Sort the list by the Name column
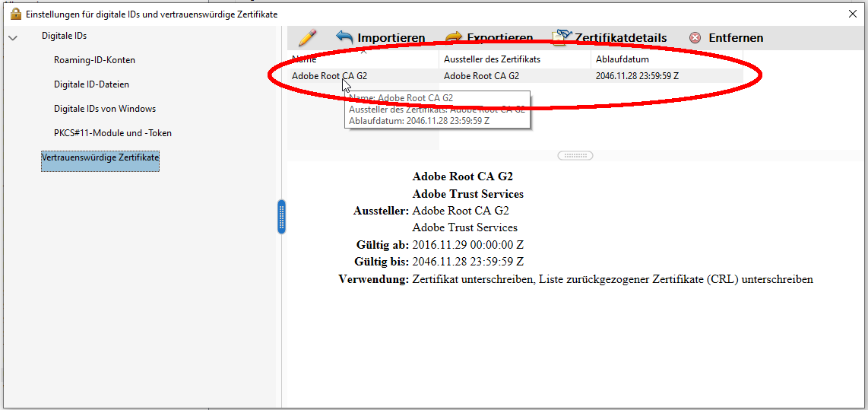 point(363,59)
